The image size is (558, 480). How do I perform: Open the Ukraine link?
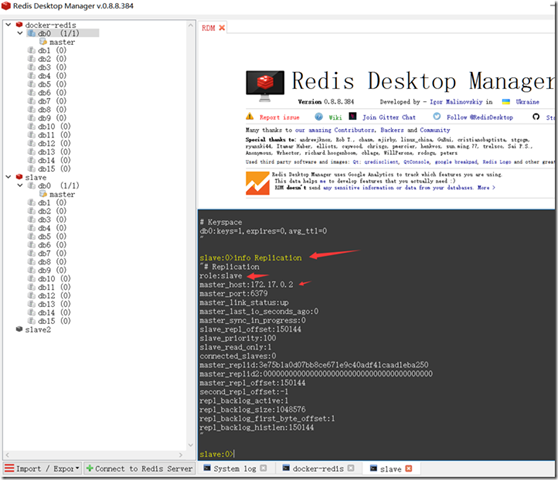[x=527, y=102]
